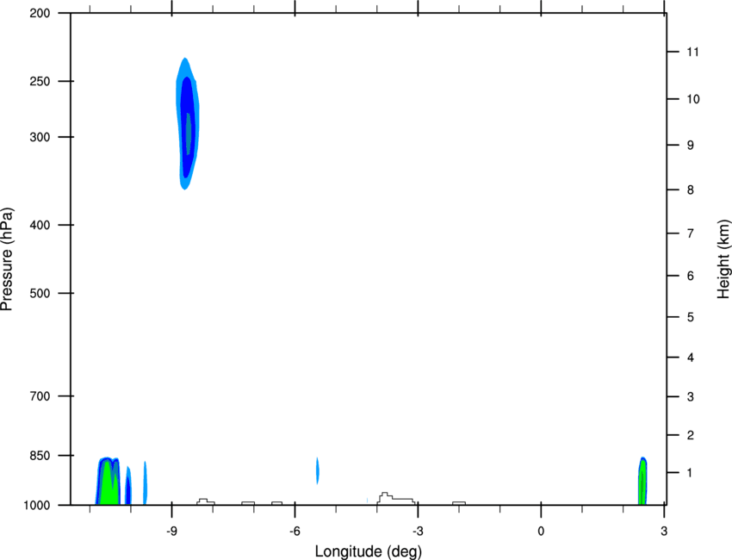The height and width of the screenshot is (560, 732).
Task: Click the 400 pressure tick label
Action: point(40,225)
